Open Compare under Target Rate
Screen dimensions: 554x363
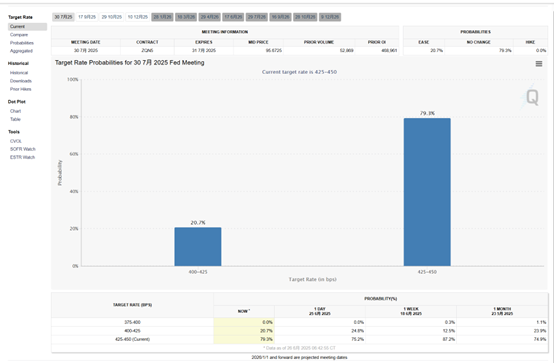tap(19, 35)
